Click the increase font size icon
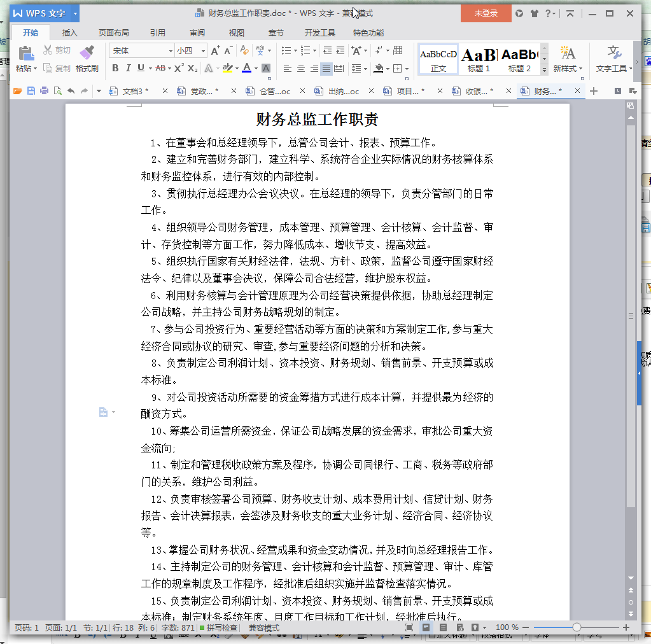Screen dimensions: 651x644 215,50
